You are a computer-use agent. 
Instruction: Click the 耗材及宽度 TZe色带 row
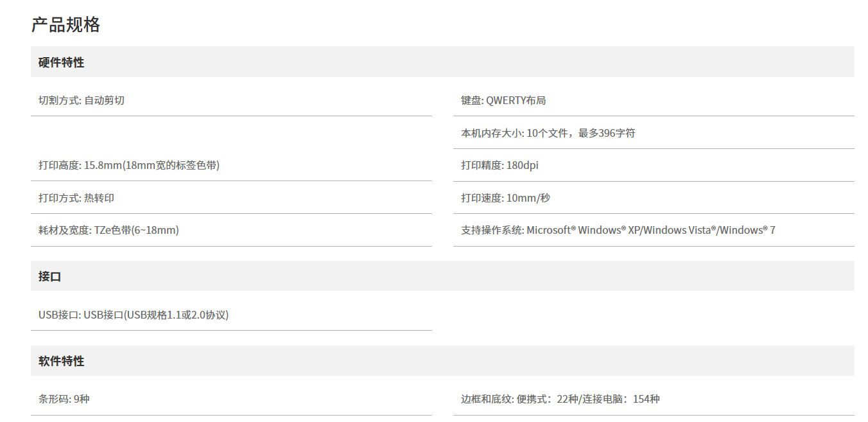(x=108, y=230)
